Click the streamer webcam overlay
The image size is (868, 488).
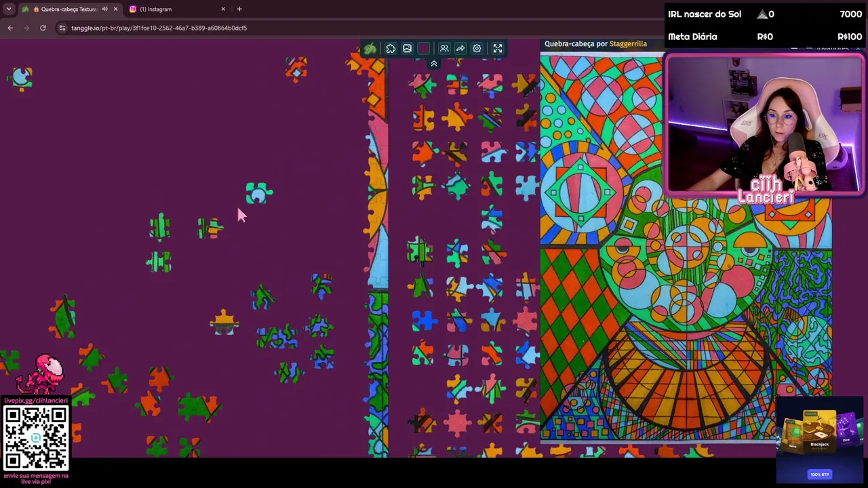click(x=765, y=125)
